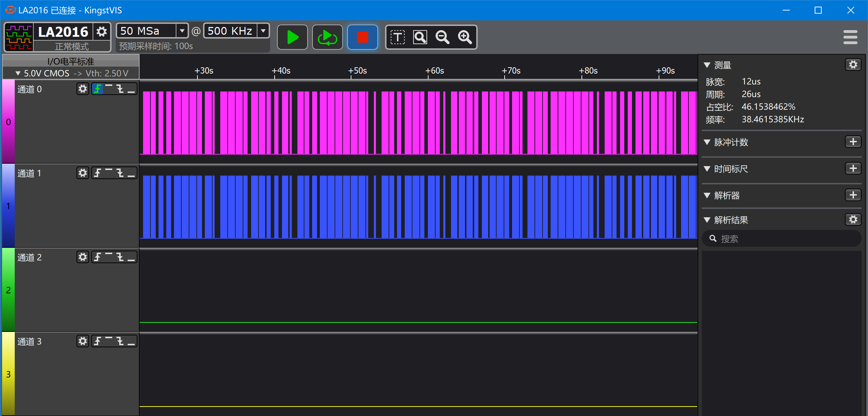The width and height of the screenshot is (868, 416).
Task: Toggle low-level trigger on channel 3
Action: tap(131, 341)
